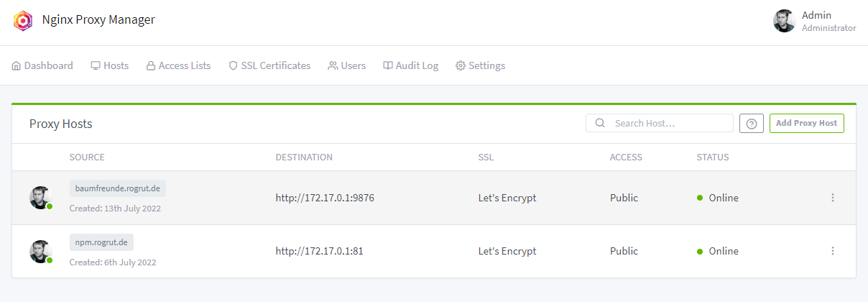This screenshot has height=302, width=868.
Task: View the Audit Log
Action: click(410, 65)
